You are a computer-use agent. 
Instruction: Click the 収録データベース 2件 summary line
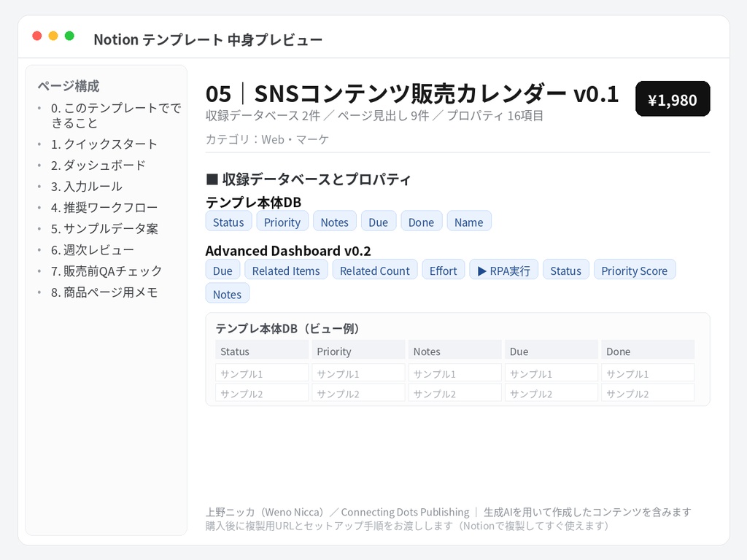click(x=374, y=116)
